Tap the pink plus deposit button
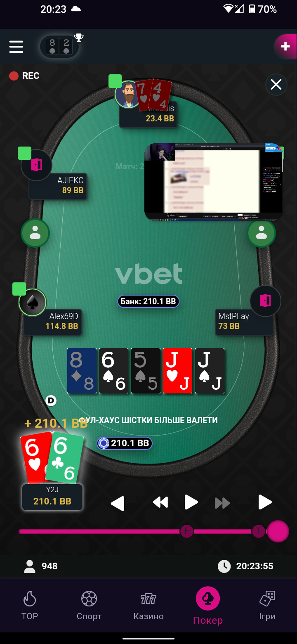Viewport: 297px width, 644px height. [285, 46]
